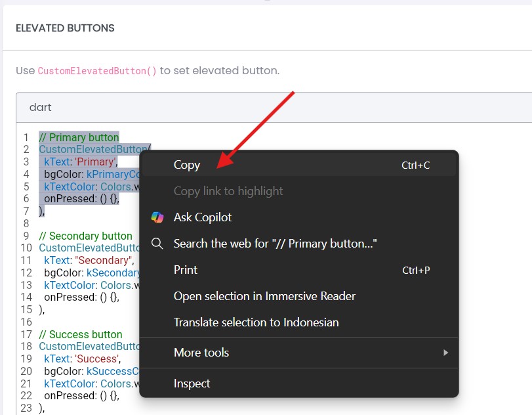Click the // Success button comment
Screen dimensions: 532x415
(81, 334)
